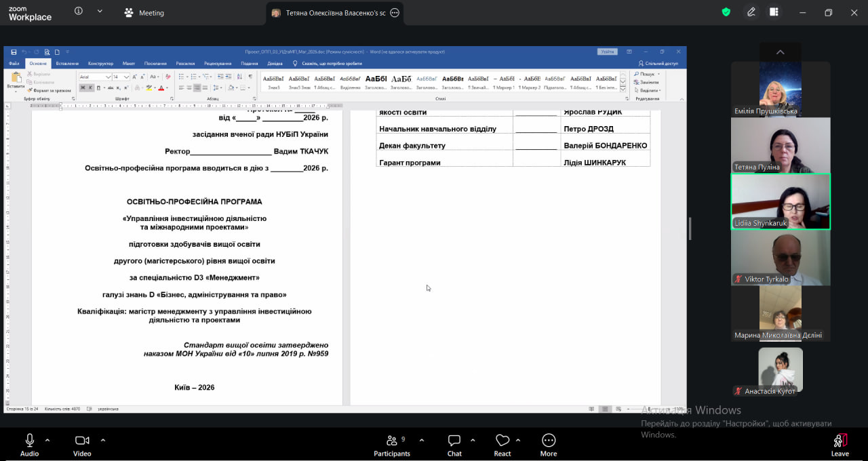Select Viktor Tyrkalo's video thumbnail
Image resolution: width=868 pixels, height=461 pixels.
[780, 258]
